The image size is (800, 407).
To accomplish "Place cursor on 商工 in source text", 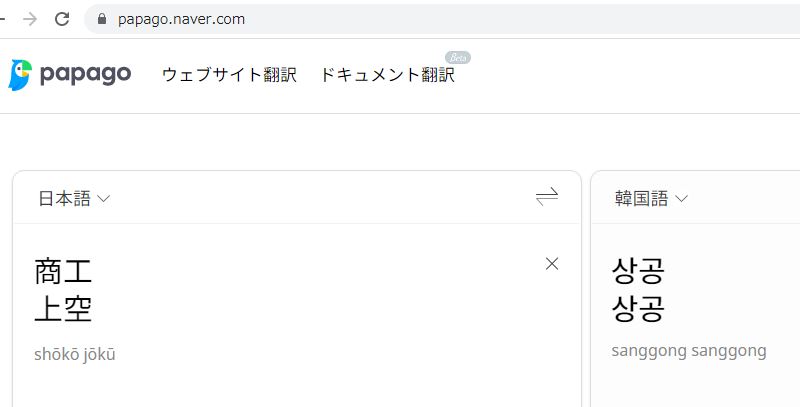I will [63, 271].
